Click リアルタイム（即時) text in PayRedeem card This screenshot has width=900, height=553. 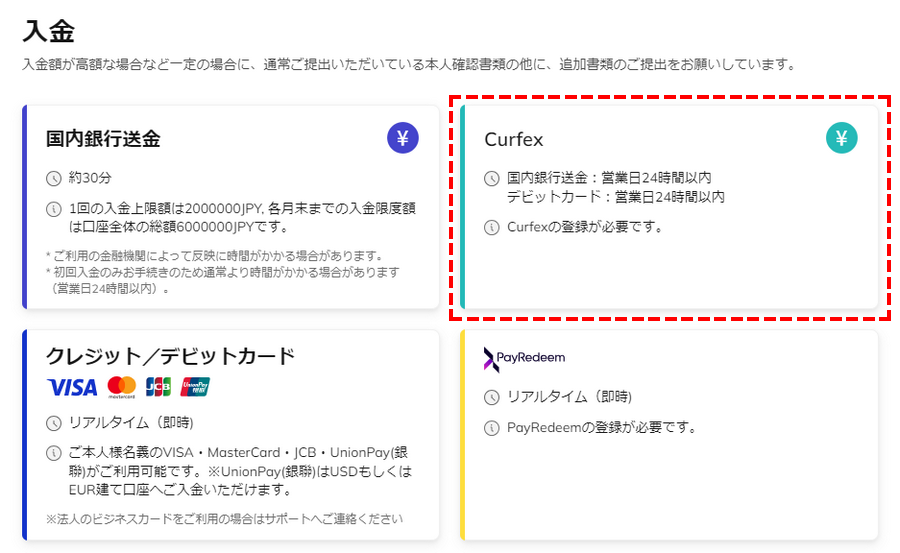point(569,397)
